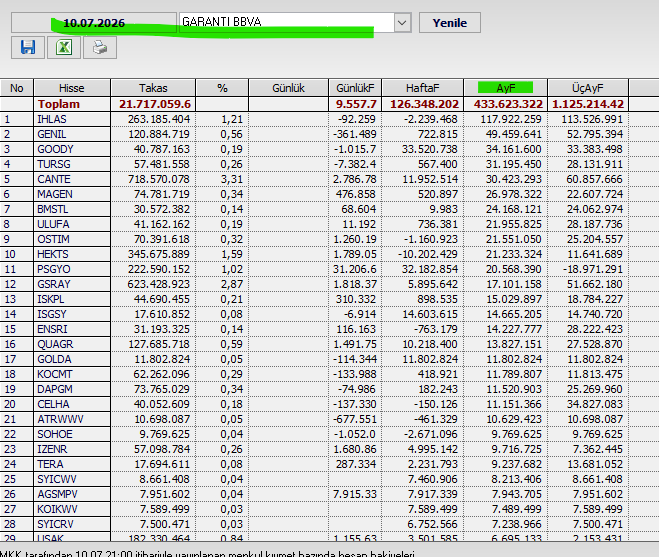Click the blue floppy disk save icon
This screenshot has height=557, width=659.
(28, 48)
